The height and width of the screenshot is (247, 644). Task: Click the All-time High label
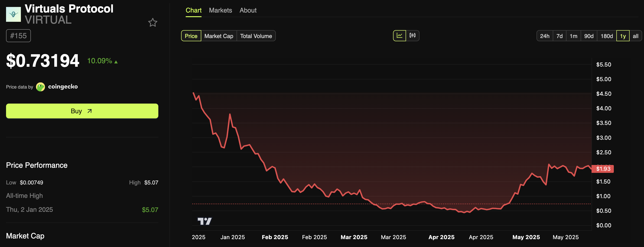click(x=24, y=196)
